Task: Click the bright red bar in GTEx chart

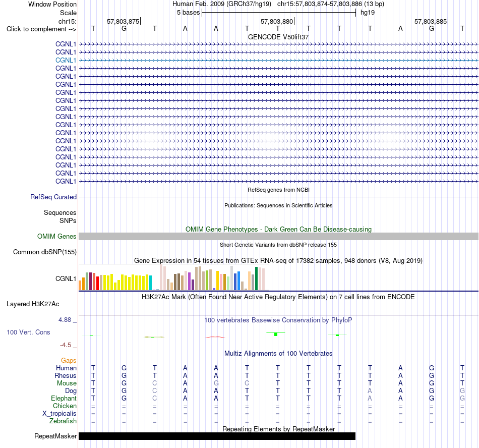Action: [x=97, y=283]
